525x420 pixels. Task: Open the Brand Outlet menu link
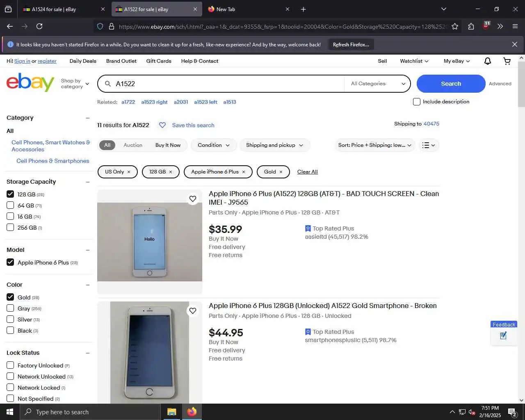click(x=121, y=61)
